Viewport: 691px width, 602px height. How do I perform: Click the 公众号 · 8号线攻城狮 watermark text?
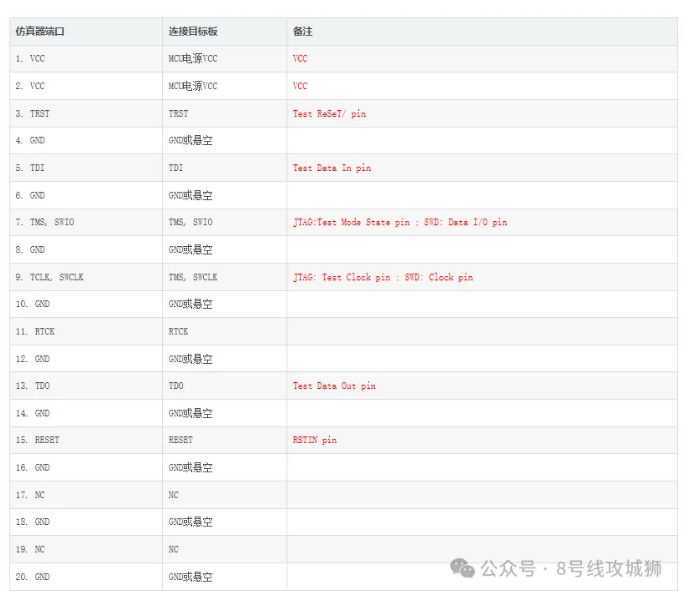(571, 568)
